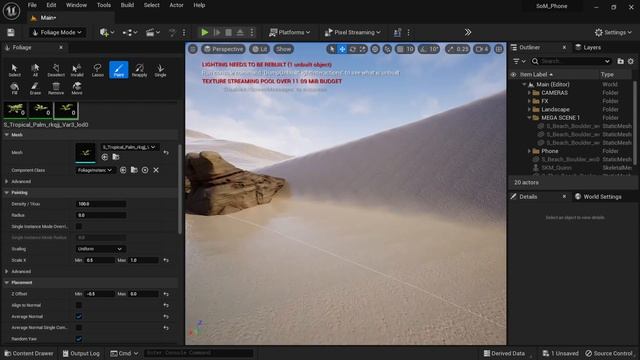Enable Align to Normal checkbox
Image resolution: width=640 pixels, height=360 pixels.
click(79, 305)
